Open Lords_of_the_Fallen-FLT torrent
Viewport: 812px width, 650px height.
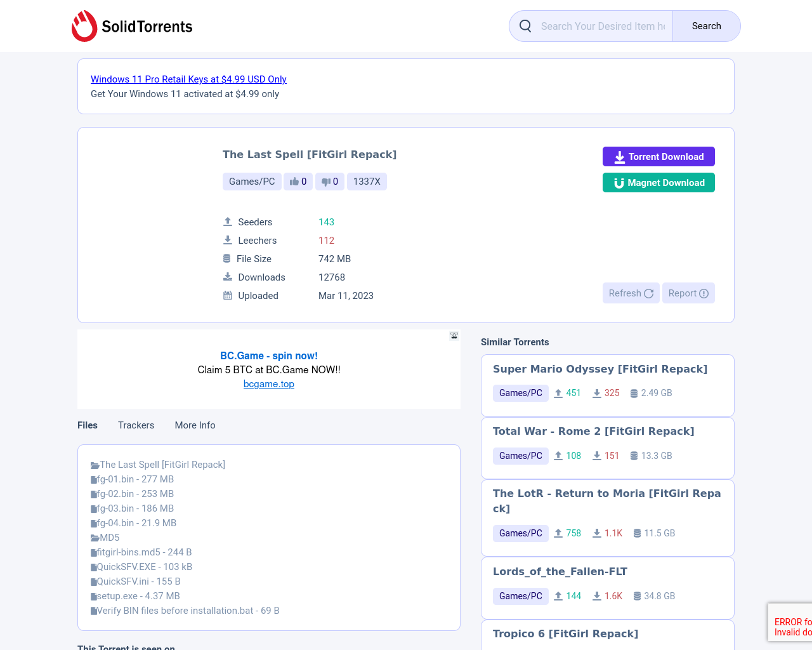click(x=560, y=572)
